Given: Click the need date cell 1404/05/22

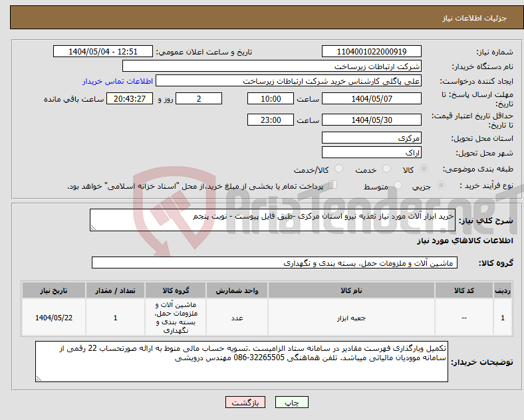Looking at the screenshot, I should (54, 318).
